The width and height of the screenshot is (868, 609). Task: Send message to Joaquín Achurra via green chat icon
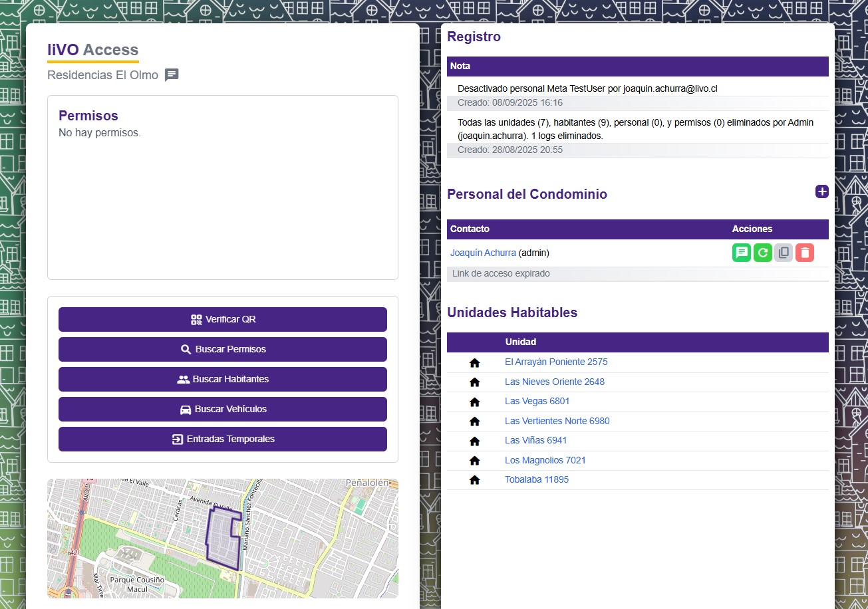tap(741, 253)
